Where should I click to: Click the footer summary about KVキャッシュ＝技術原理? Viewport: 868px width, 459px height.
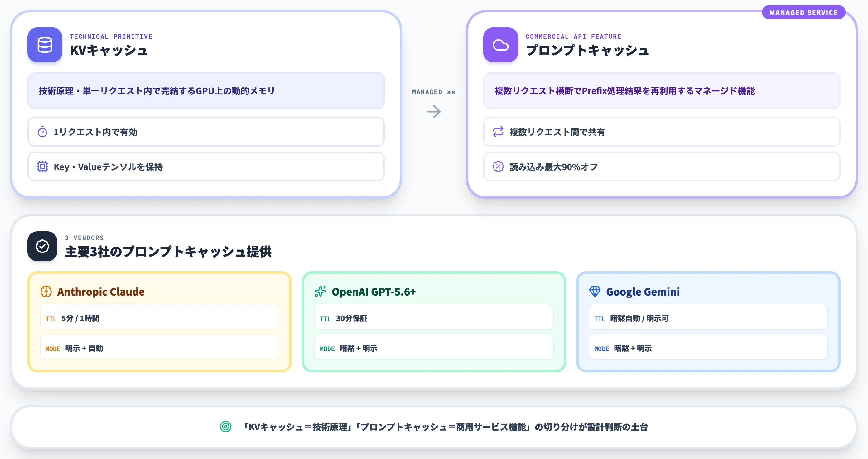point(445,427)
